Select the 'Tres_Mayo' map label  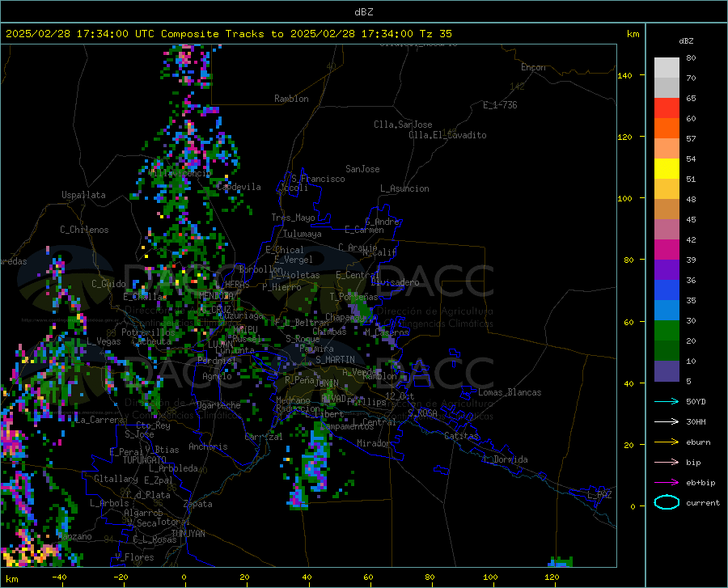pos(293,218)
